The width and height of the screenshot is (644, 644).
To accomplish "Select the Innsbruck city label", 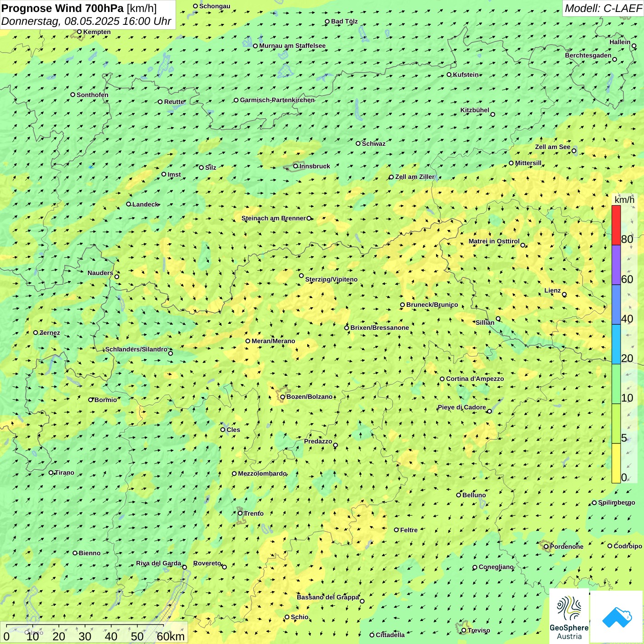I will 315,166.
